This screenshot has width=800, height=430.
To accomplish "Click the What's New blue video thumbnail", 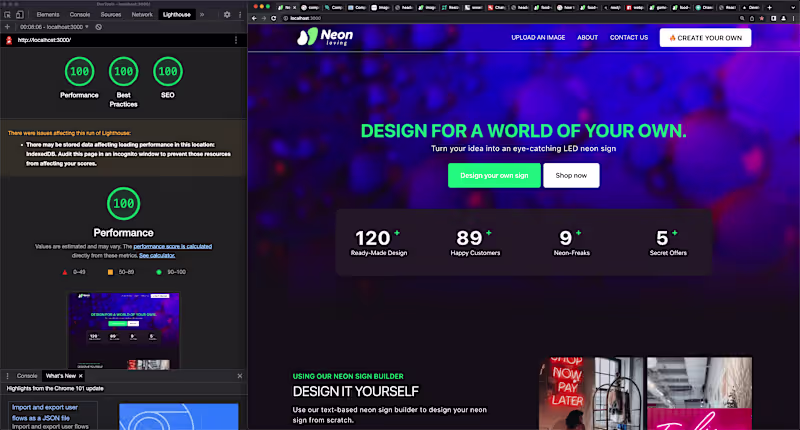I will coord(179,417).
